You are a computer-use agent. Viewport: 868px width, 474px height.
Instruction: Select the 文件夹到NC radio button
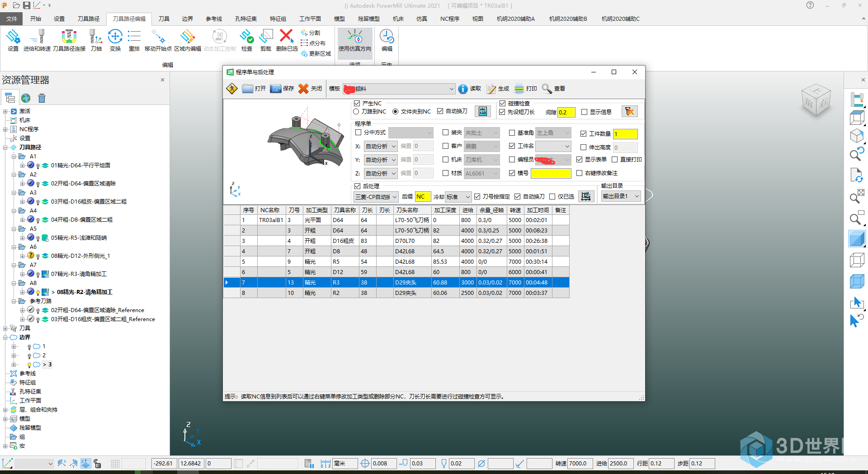click(396, 111)
